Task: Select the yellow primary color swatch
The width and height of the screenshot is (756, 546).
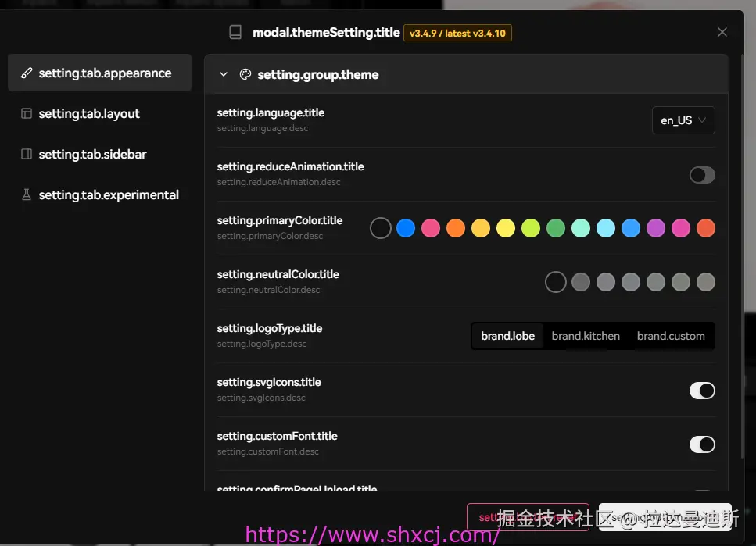Action: [506, 228]
